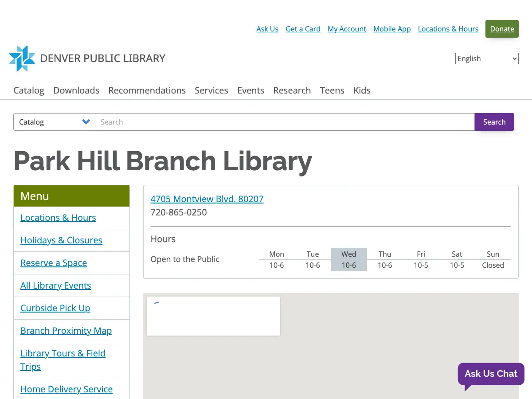
Task: Open the Branch Proximity Map link
Action: coord(66,331)
